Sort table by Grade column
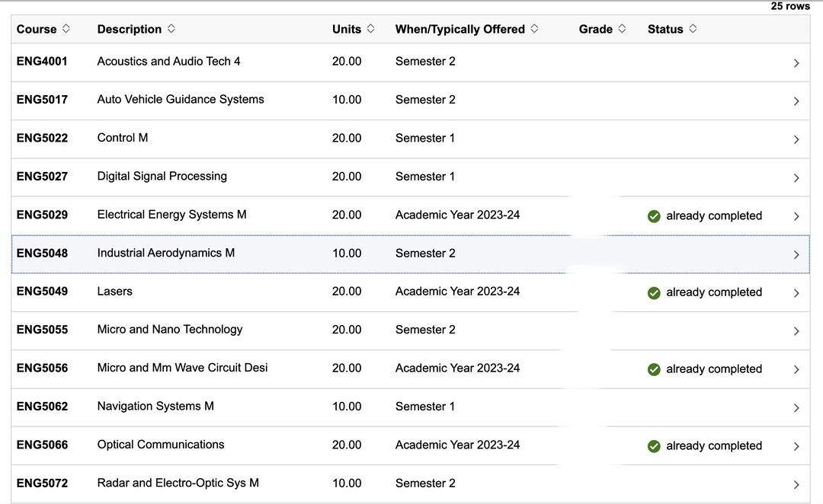Screen dimensions: 823x504 tap(622, 29)
